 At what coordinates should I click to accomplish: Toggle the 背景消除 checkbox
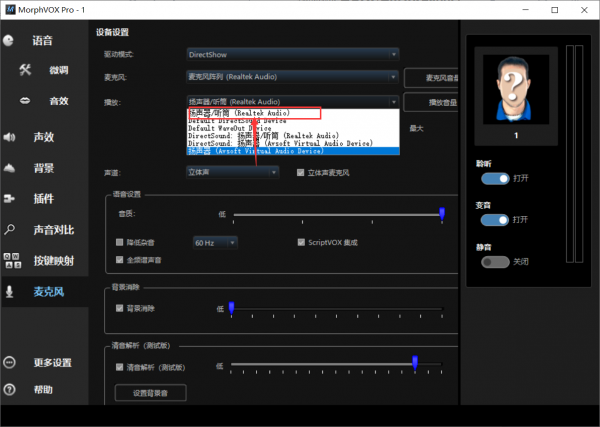[119, 308]
